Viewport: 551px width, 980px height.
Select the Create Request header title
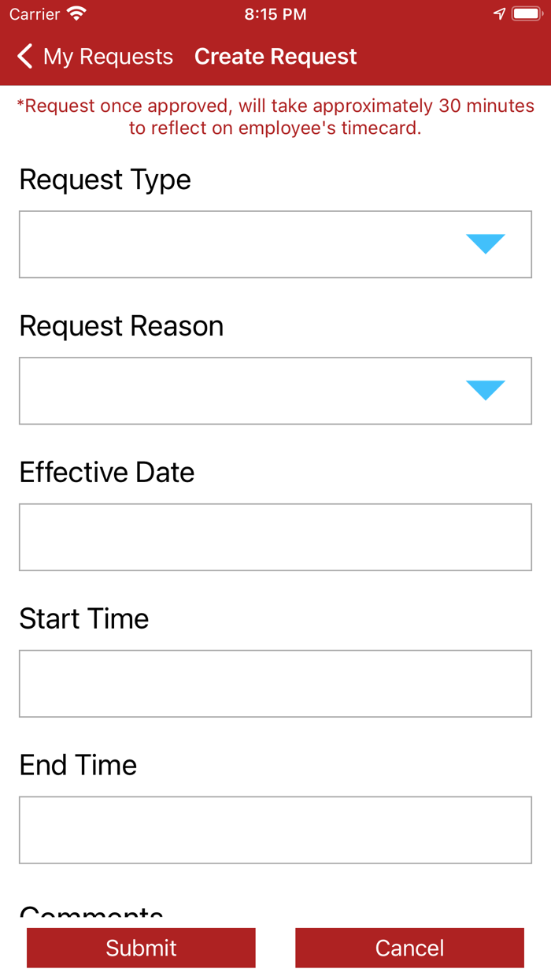click(275, 56)
